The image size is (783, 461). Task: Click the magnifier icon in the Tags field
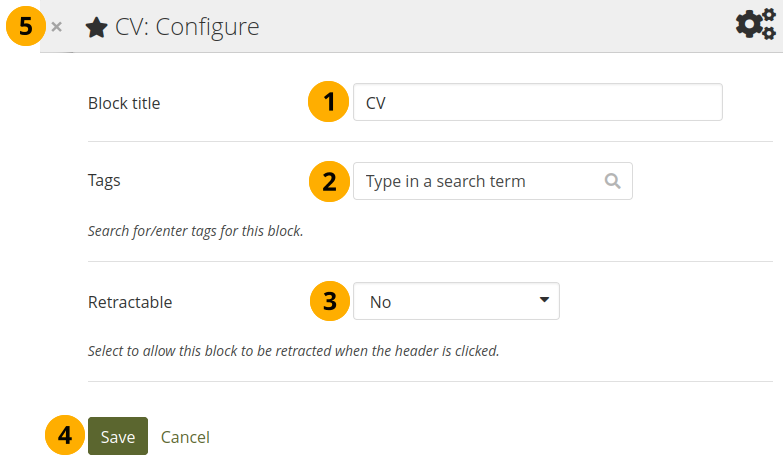coord(613,181)
